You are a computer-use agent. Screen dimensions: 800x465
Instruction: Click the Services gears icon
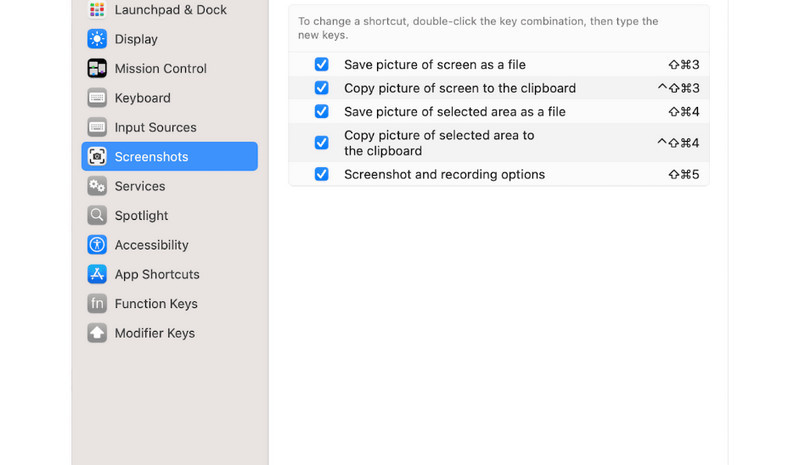(97, 186)
